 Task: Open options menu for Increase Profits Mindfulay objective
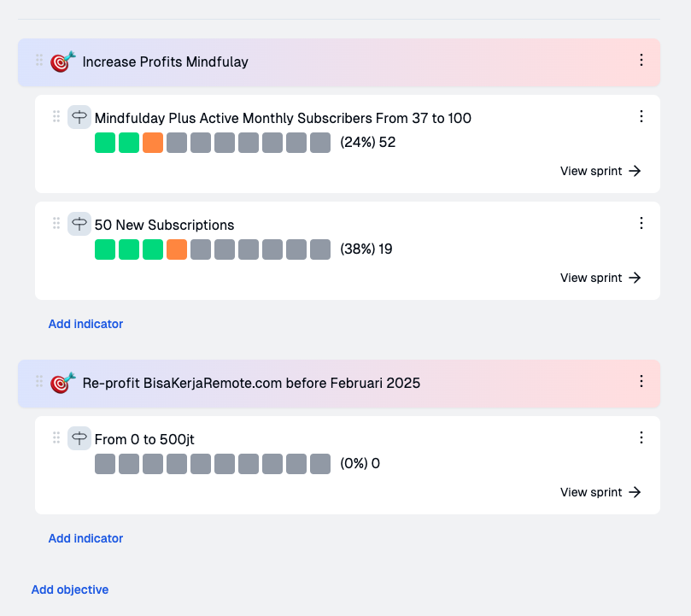[641, 61]
